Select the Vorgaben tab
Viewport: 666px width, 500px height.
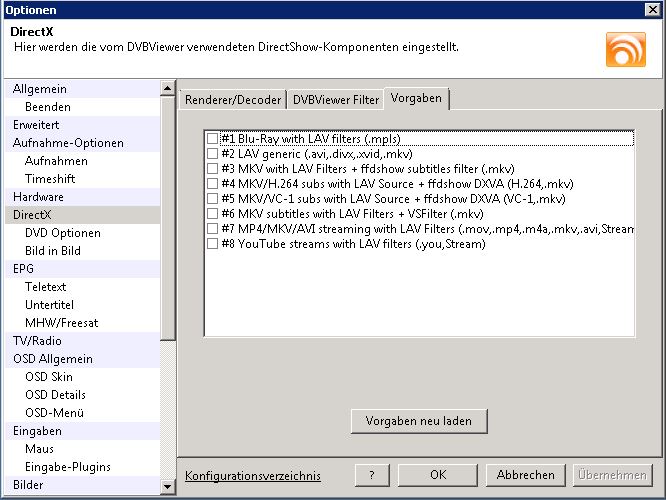point(418,99)
